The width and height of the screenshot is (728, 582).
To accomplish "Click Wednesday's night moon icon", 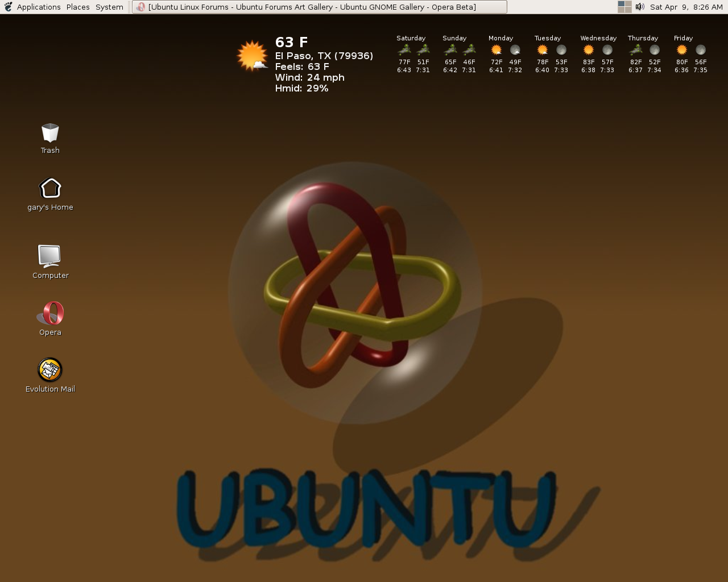I will tap(607, 50).
